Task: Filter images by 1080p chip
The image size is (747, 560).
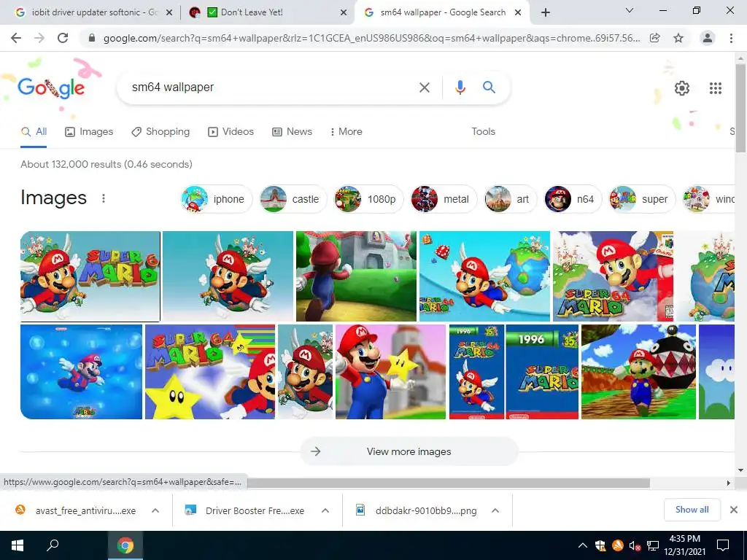Action: tap(368, 199)
